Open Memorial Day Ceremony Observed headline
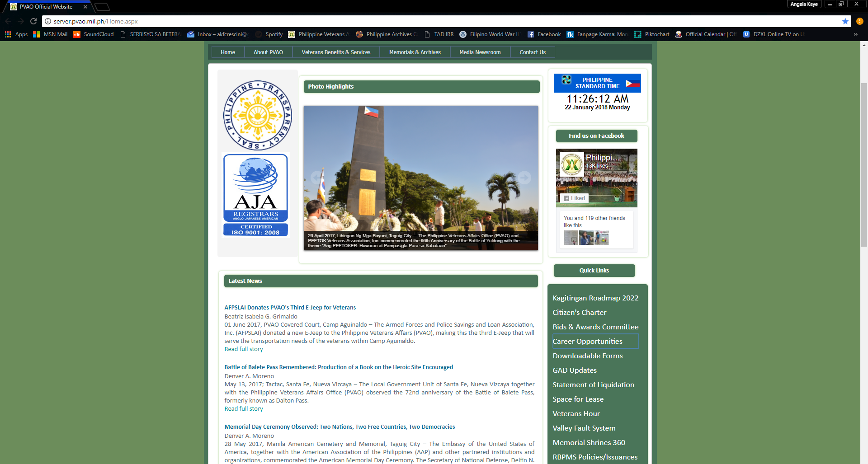This screenshot has width=868, height=464. click(340, 427)
